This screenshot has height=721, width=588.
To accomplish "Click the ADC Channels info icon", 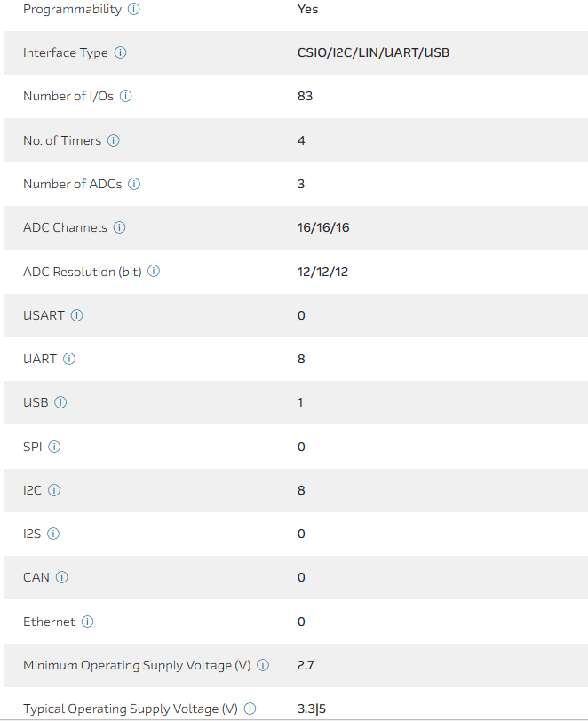I will click(120, 227).
